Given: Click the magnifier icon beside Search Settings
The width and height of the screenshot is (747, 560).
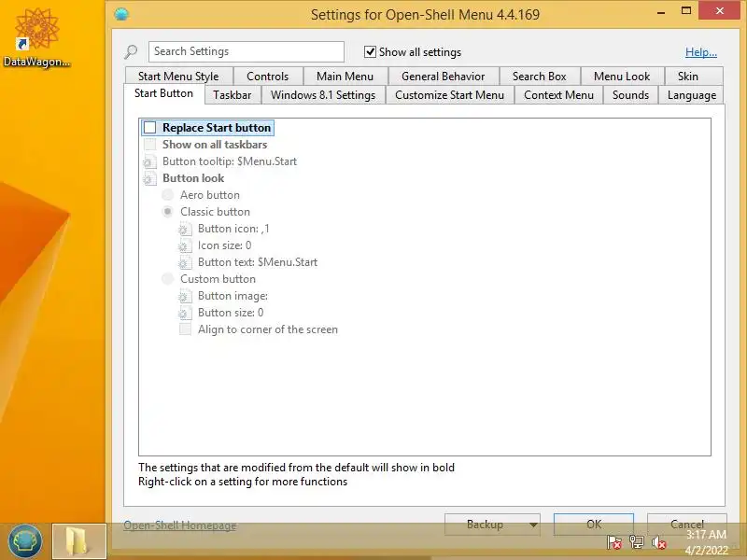Looking at the screenshot, I should [131, 51].
